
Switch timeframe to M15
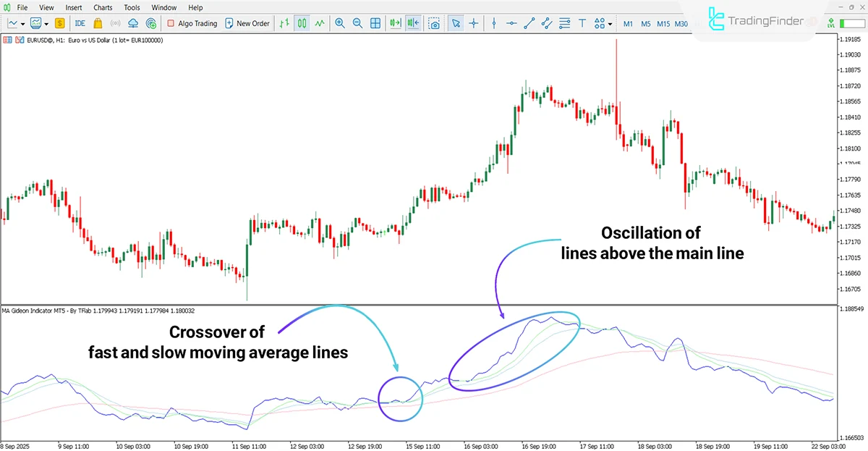point(663,23)
